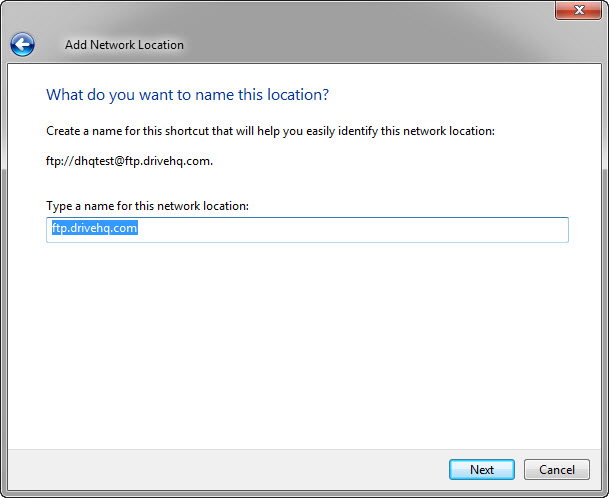Close the Add Network Location wizard
The height and width of the screenshot is (498, 609).
(x=577, y=11)
